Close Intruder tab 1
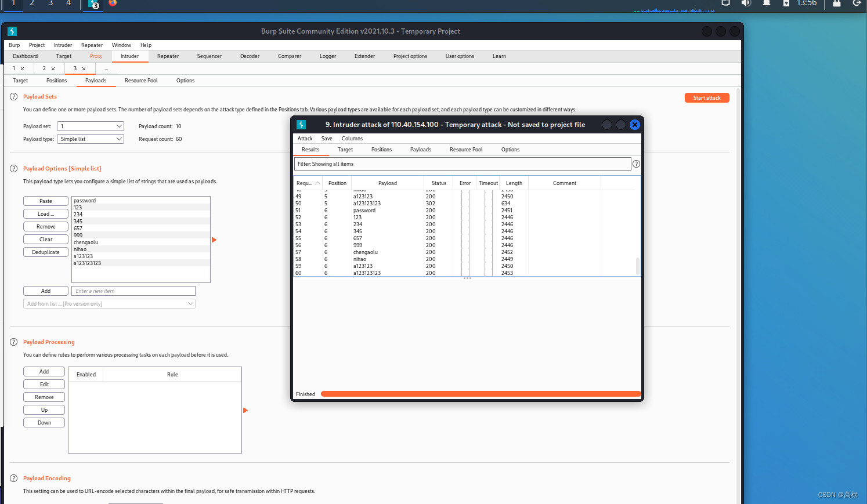 (23, 68)
